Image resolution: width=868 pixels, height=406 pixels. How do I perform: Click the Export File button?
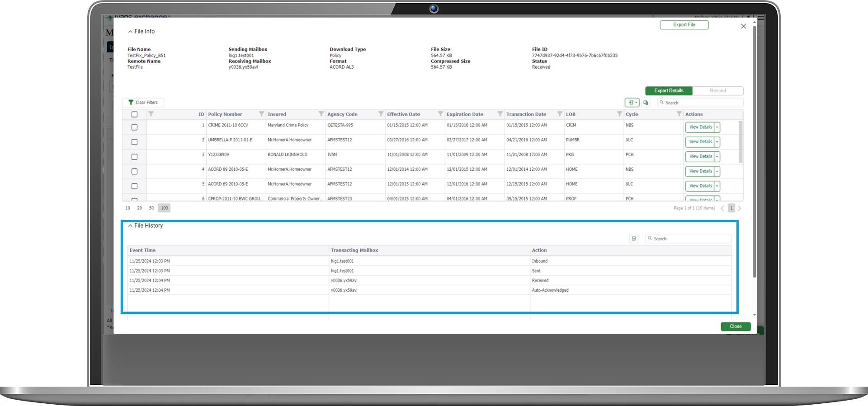click(684, 25)
